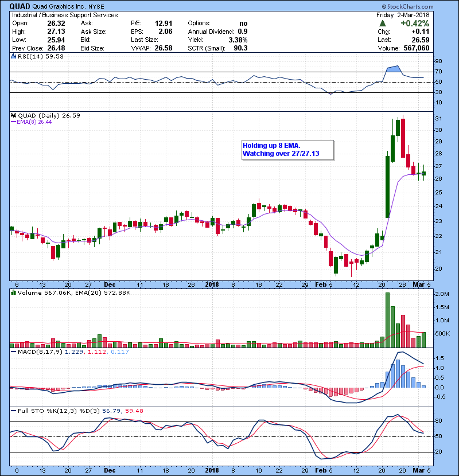The height and width of the screenshot is (476, 459).
Task: Click the 'QUAD (Daily) 26.59' chart label
Action: (49, 115)
